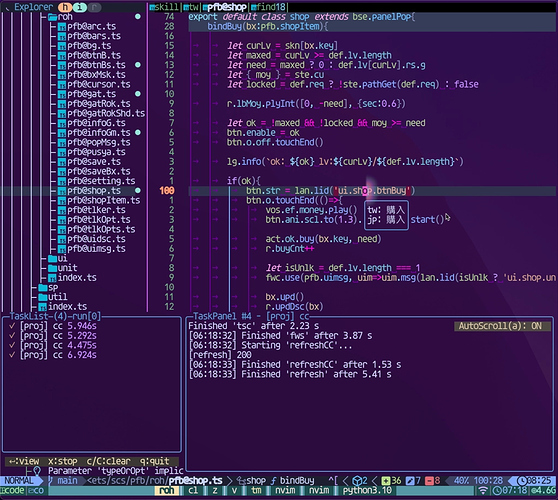Select the checkmark of the 6.924s task
Viewport: 558px width, 500px height.
[x=12, y=355]
